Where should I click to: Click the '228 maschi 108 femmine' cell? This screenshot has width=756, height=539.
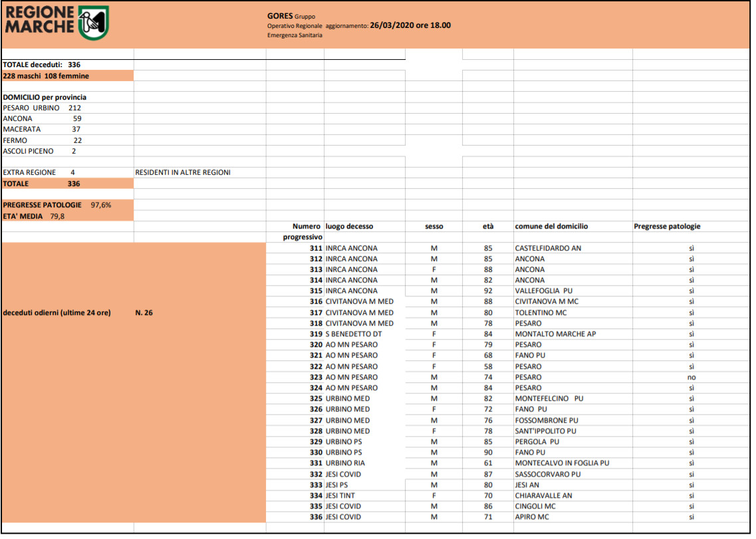[x=68, y=76]
